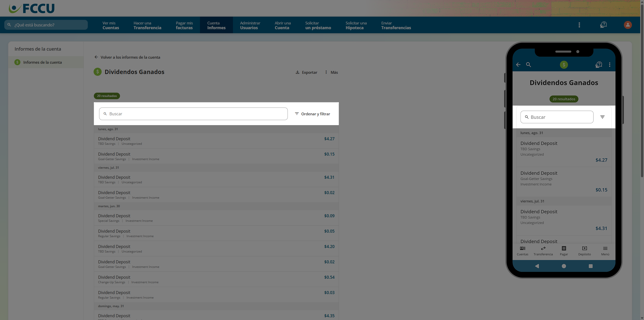This screenshot has height=320, width=644.
Task: Tap the filter icon in phone preview
Action: [602, 117]
